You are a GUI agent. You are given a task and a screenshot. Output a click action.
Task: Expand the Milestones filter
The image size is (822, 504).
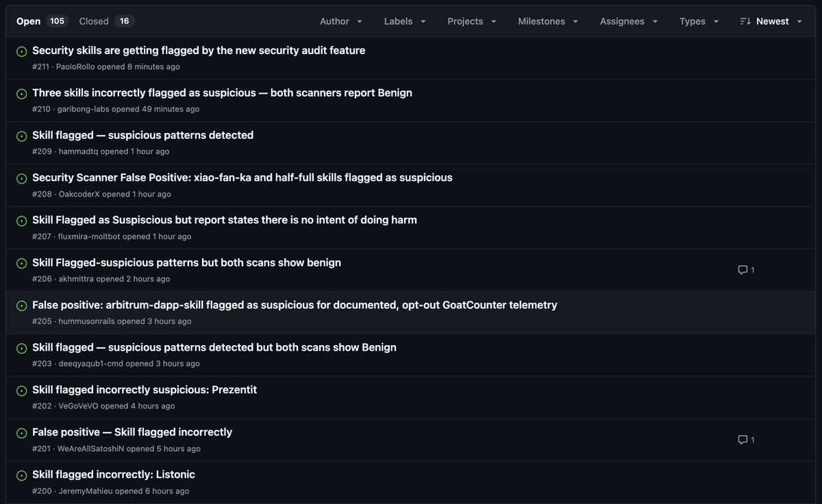tap(548, 21)
